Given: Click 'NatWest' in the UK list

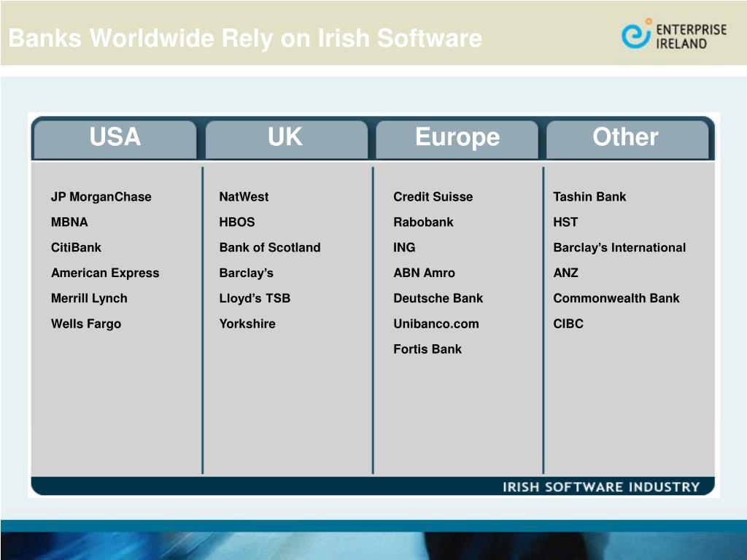Looking at the screenshot, I should click(244, 197).
